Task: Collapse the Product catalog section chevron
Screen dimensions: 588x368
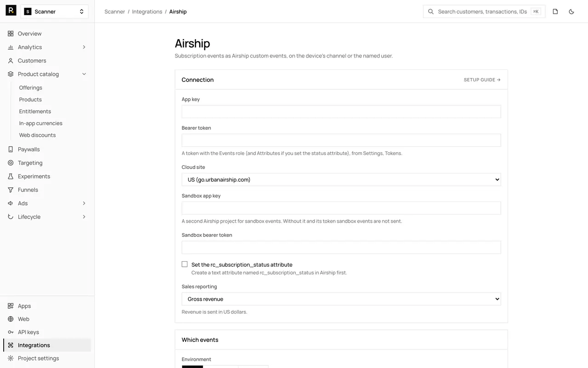Action: (x=84, y=74)
